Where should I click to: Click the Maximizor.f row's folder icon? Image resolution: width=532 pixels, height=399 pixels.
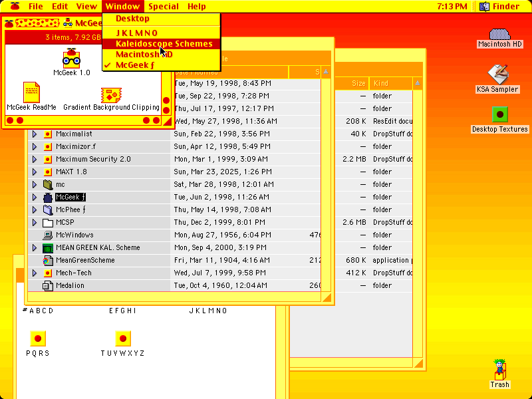48,146
